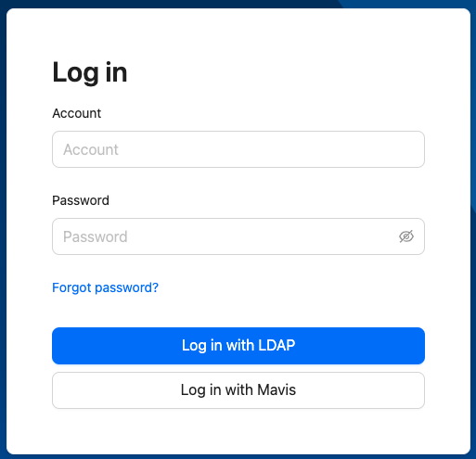Click the Log in heading text
The image size is (476, 459).
90,72
